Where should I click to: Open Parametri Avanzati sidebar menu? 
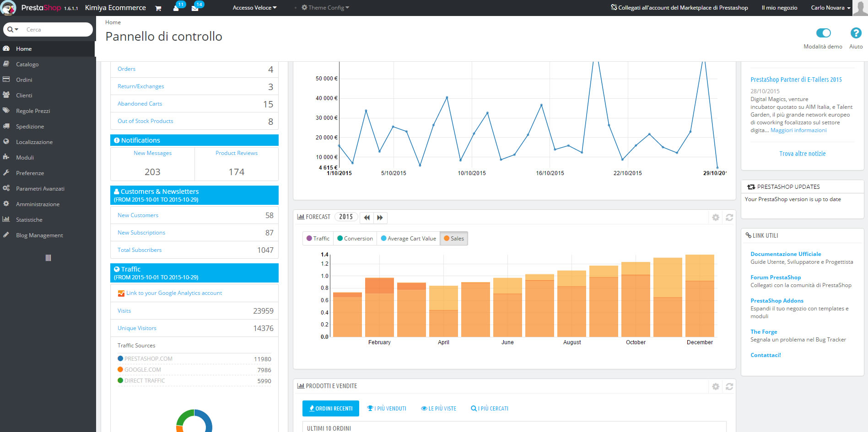(x=48, y=189)
